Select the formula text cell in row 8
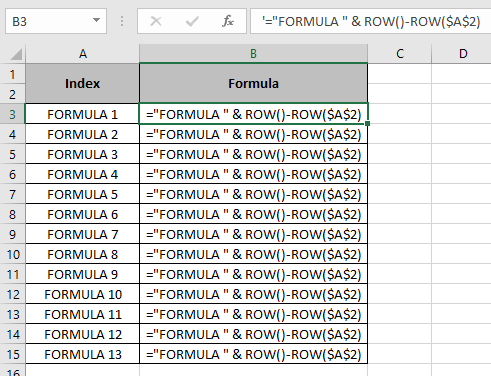491x376 pixels. pos(253,214)
